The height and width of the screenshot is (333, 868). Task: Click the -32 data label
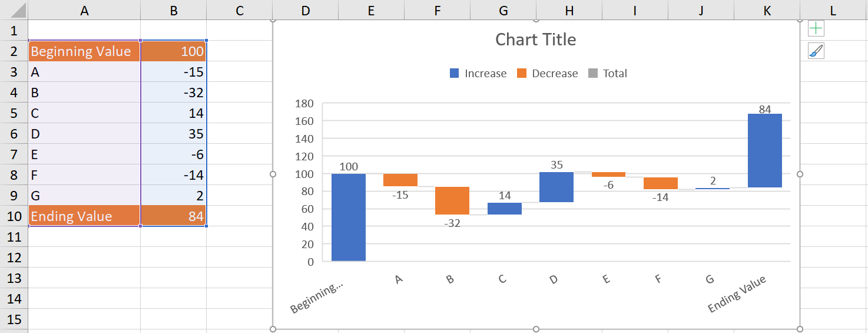coord(452,223)
